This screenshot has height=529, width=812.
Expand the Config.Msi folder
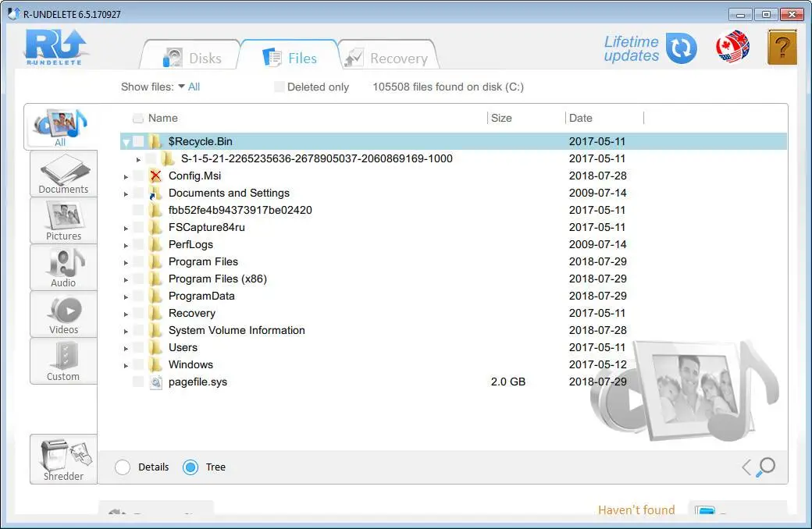pos(126,176)
